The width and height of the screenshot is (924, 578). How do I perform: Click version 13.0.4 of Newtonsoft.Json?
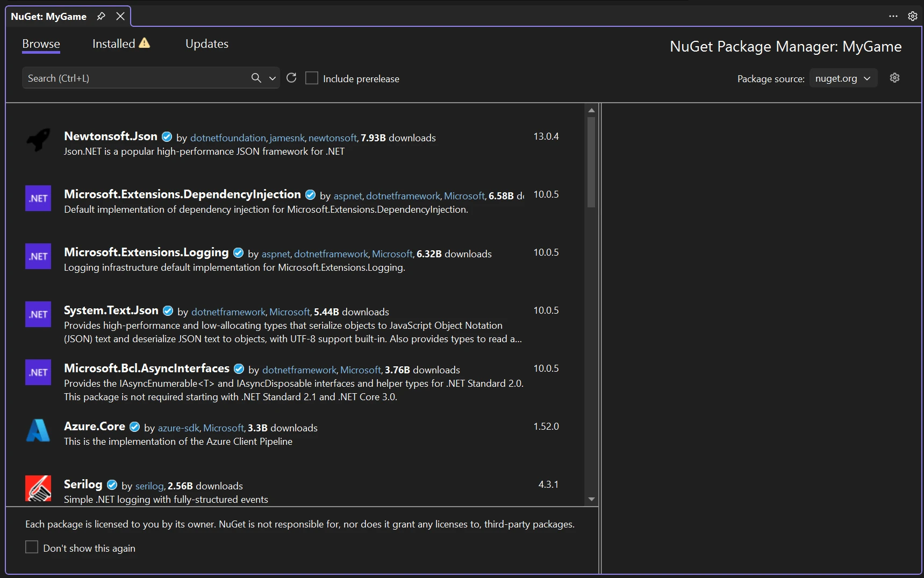[546, 136]
